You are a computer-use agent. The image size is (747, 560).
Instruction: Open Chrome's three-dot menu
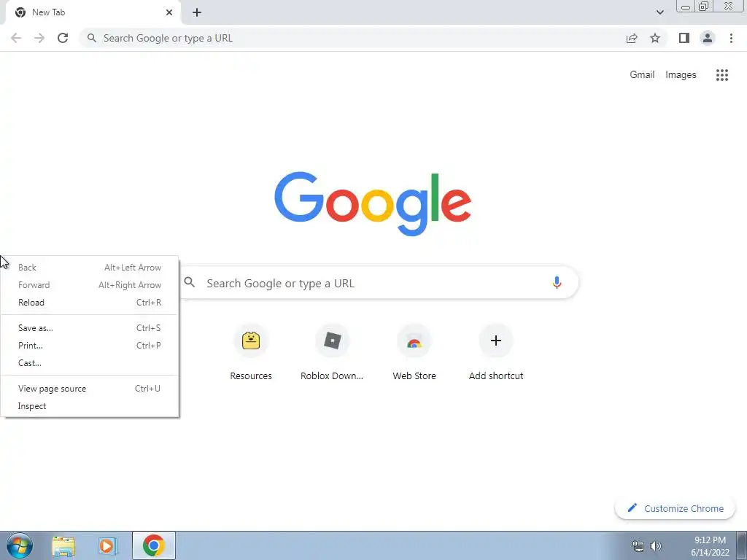pyautogui.click(x=731, y=38)
